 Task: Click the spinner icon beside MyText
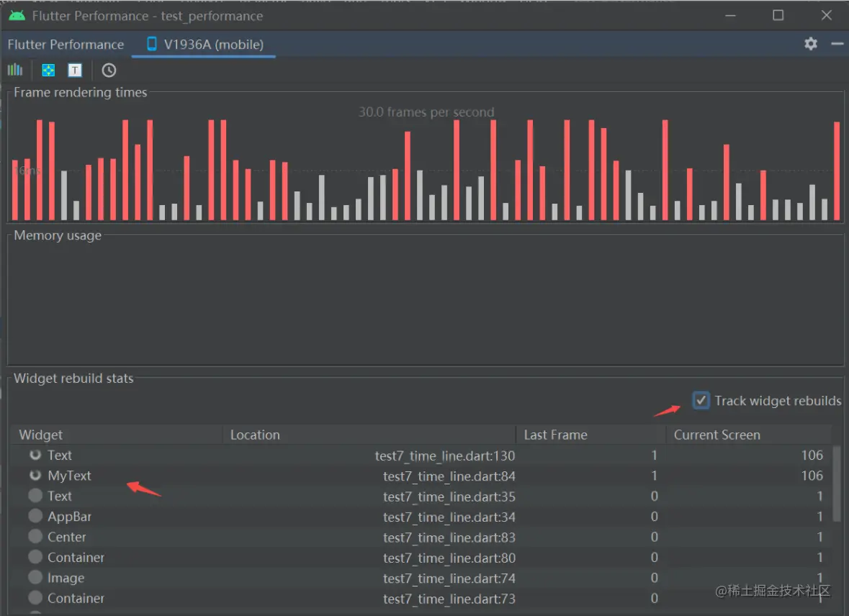[x=35, y=475]
